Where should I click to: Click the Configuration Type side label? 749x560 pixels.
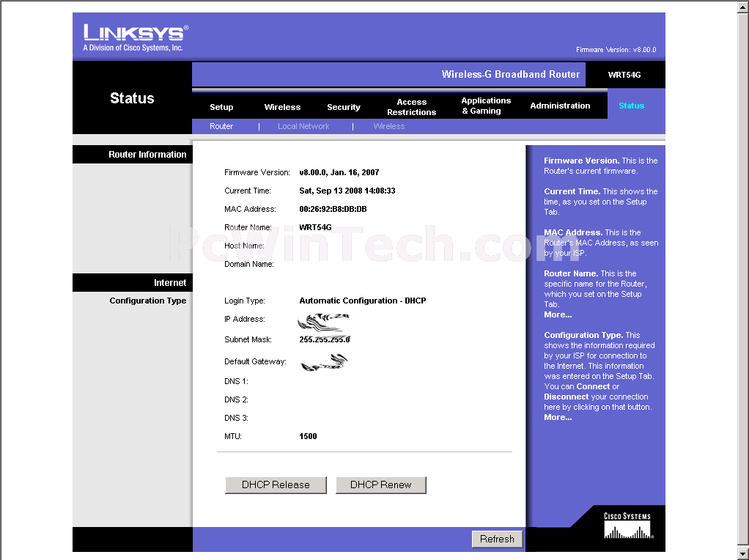(147, 301)
